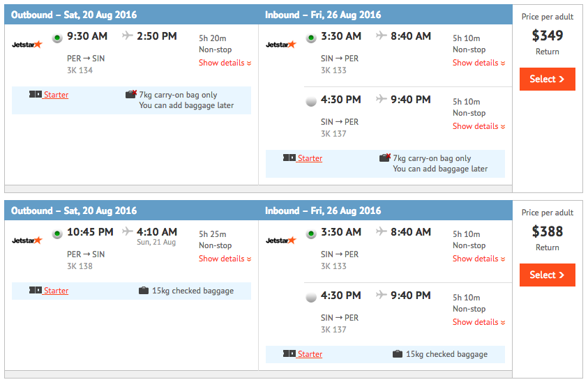This screenshot has height=382, width=588.
Task: Select the $388 return fare
Action: click(547, 275)
